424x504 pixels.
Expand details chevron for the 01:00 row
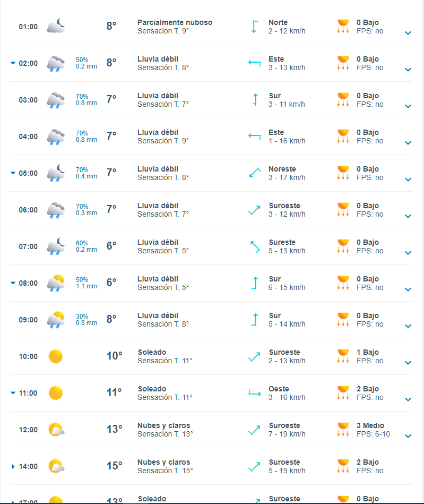408,33
